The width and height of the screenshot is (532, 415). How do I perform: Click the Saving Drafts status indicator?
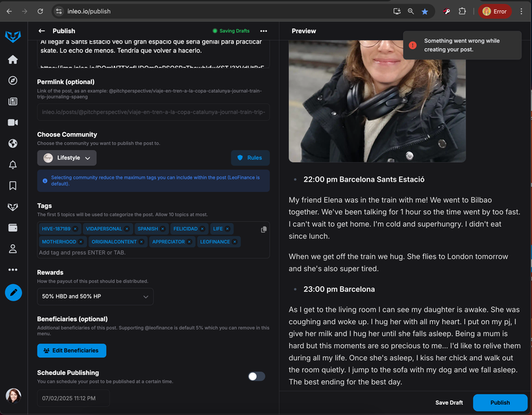click(231, 31)
